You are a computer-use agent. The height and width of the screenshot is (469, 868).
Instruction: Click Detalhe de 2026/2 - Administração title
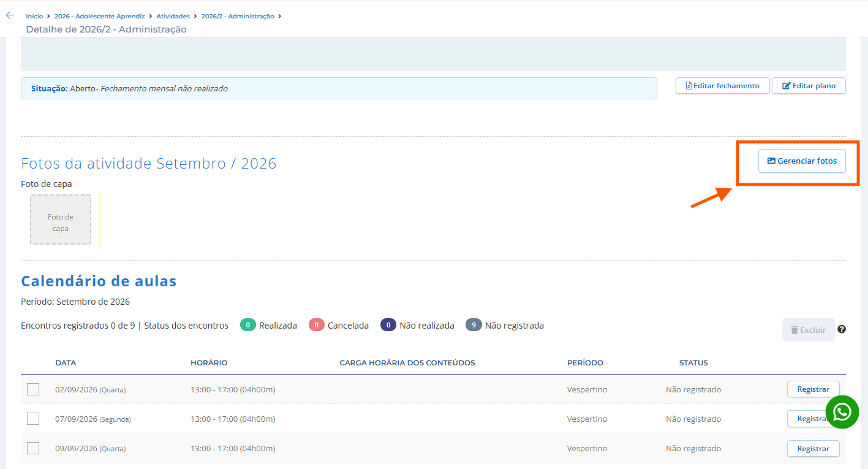pyautogui.click(x=106, y=29)
